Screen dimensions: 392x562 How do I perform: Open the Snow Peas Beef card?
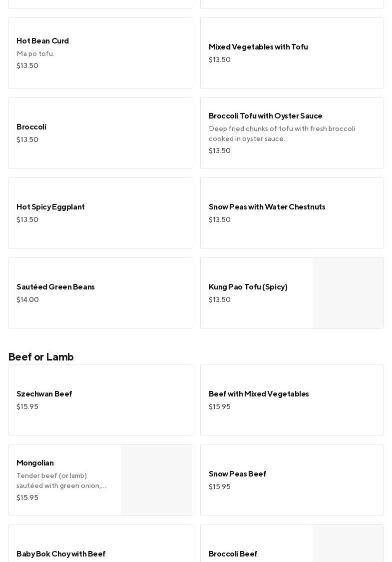click(x=292, y=480)
